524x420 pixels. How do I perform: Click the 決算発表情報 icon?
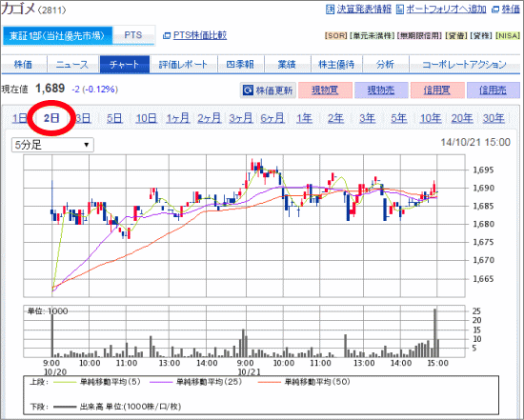point(330,10)
